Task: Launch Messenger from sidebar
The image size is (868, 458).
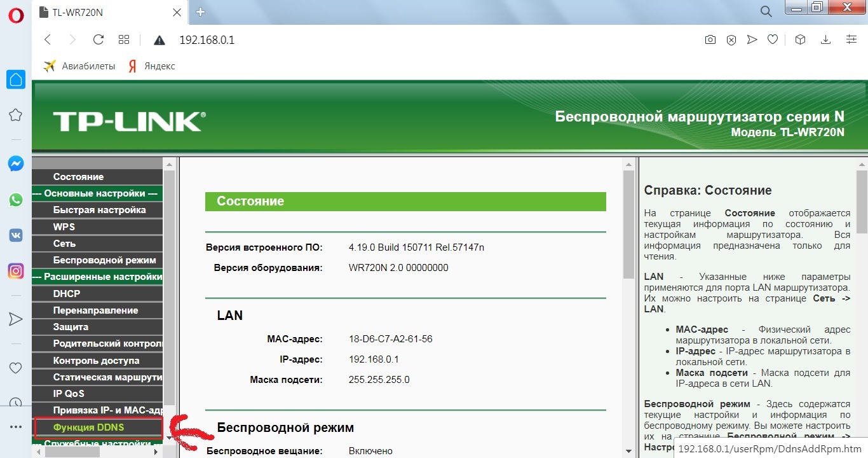Action: [x=16, y=164]
